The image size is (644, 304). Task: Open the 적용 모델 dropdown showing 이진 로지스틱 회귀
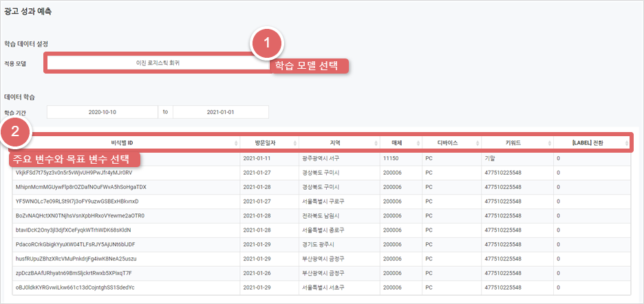tap(158, 63)
